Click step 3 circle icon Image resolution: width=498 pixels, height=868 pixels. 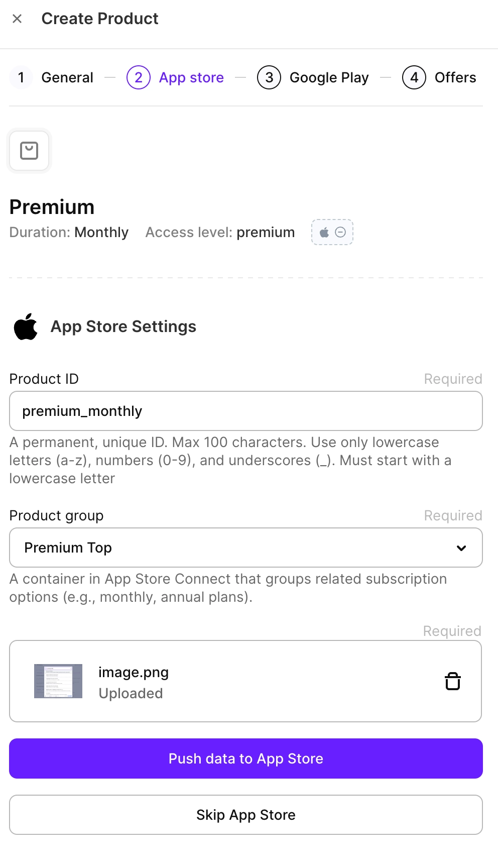tap(269, 77)
